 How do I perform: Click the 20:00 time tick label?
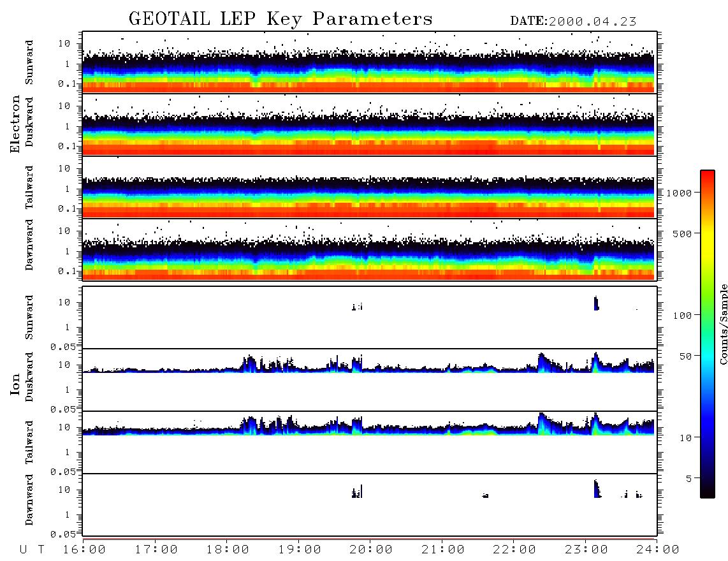(371, 550)
